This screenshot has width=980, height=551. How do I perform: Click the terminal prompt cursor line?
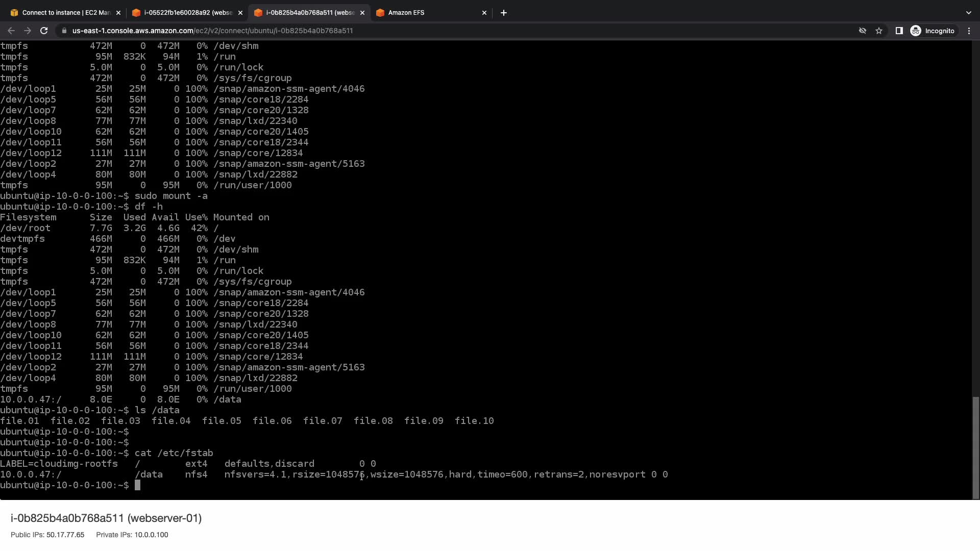pyautogui.click(x=137, y=485)
